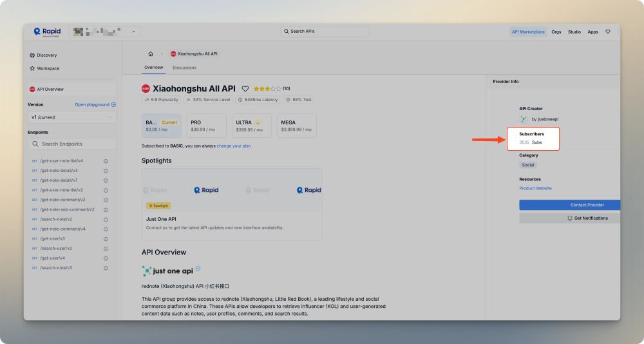Click the Rapid logo
This screenshot has width=644, height=344.
point(47,32)
